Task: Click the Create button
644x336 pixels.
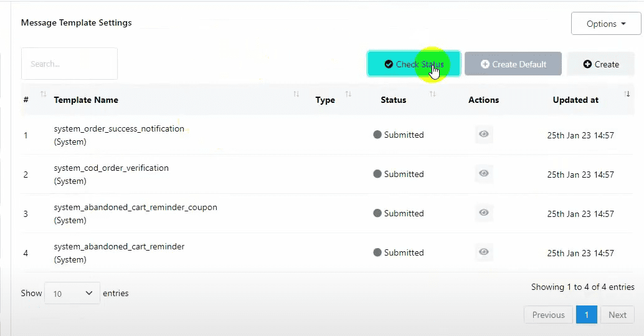Action: (600, 64)
